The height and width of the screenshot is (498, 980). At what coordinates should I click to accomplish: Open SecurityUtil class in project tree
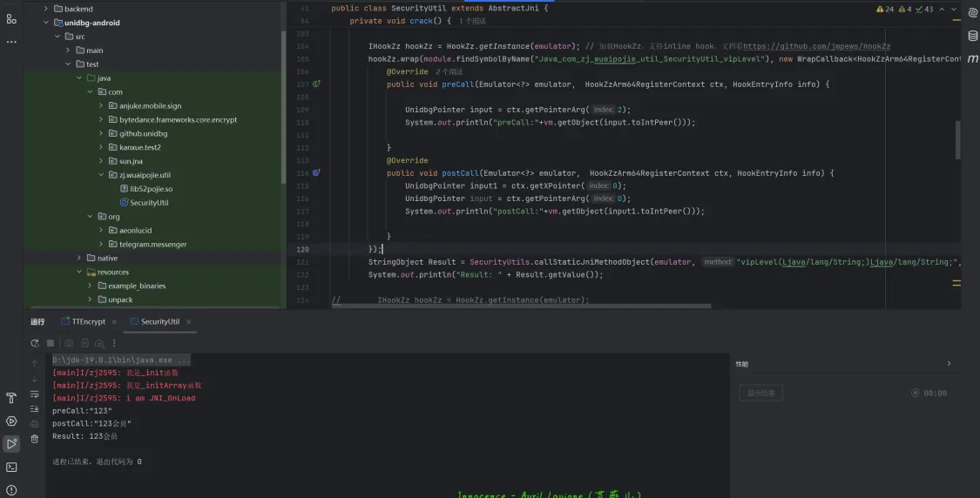coord(149,203)
